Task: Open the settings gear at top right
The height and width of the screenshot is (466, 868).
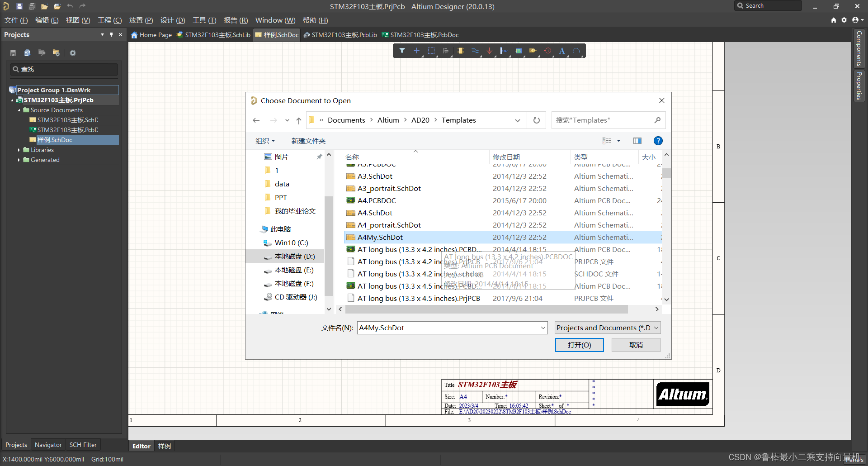Action: tap(844, 20)
